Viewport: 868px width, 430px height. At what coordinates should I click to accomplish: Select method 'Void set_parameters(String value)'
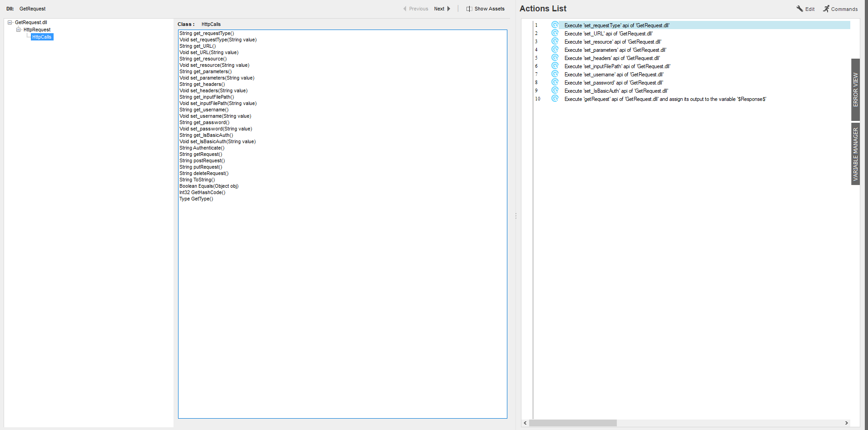point(217,78)
